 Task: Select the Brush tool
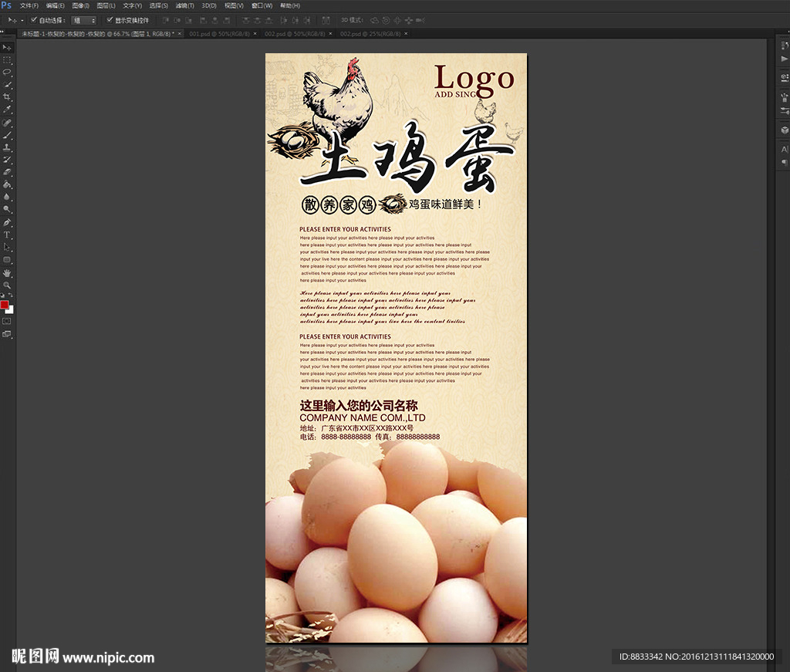point(7,136)
